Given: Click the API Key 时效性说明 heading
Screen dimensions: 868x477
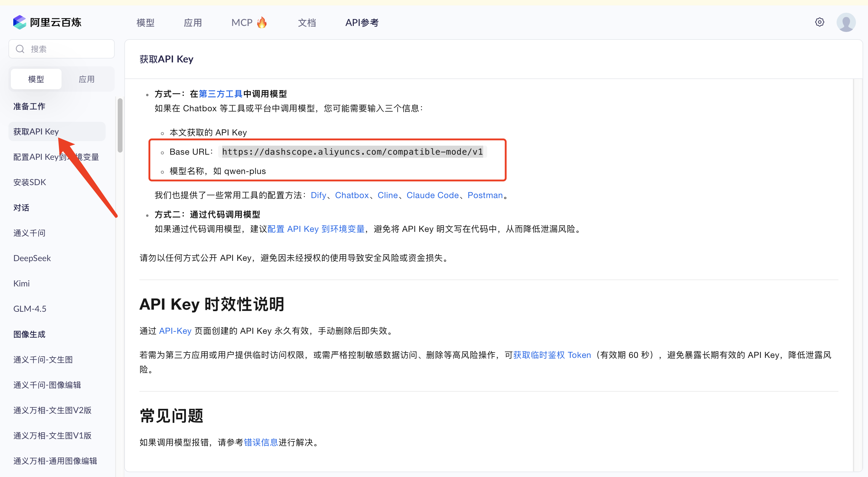Looking at the screenshot, I should tap(212, 304).
